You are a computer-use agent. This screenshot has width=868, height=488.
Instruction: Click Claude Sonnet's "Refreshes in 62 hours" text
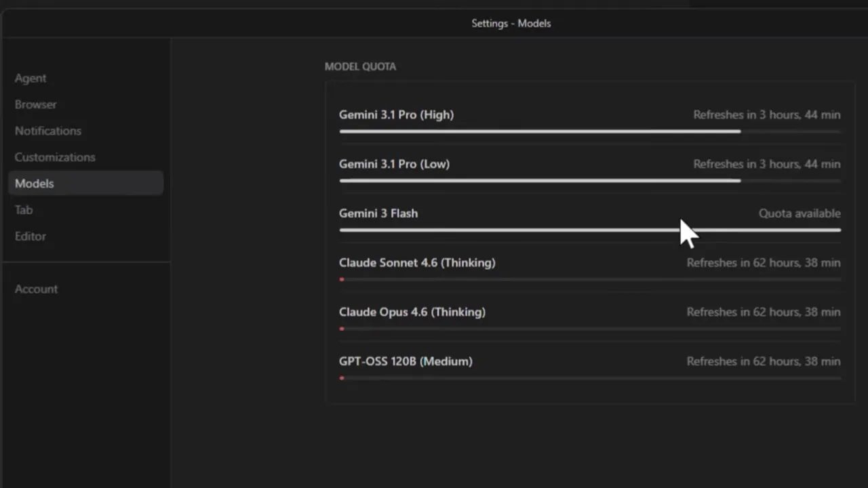point(763,263)
